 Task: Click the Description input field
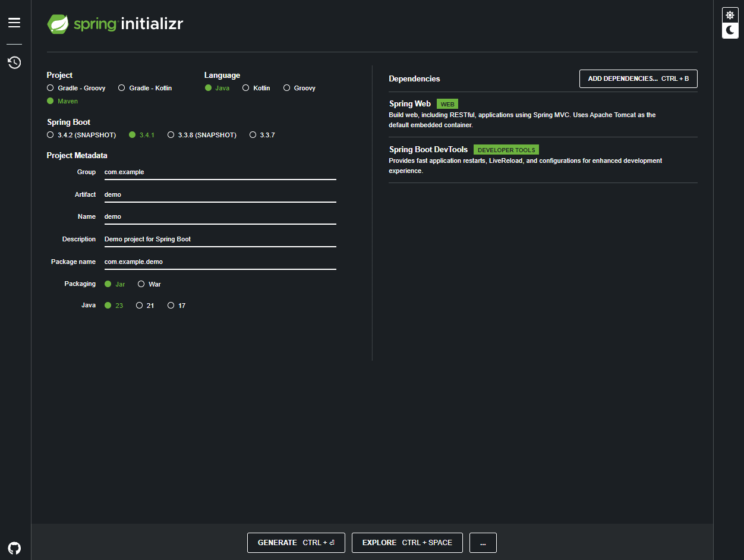click(220, 239)
